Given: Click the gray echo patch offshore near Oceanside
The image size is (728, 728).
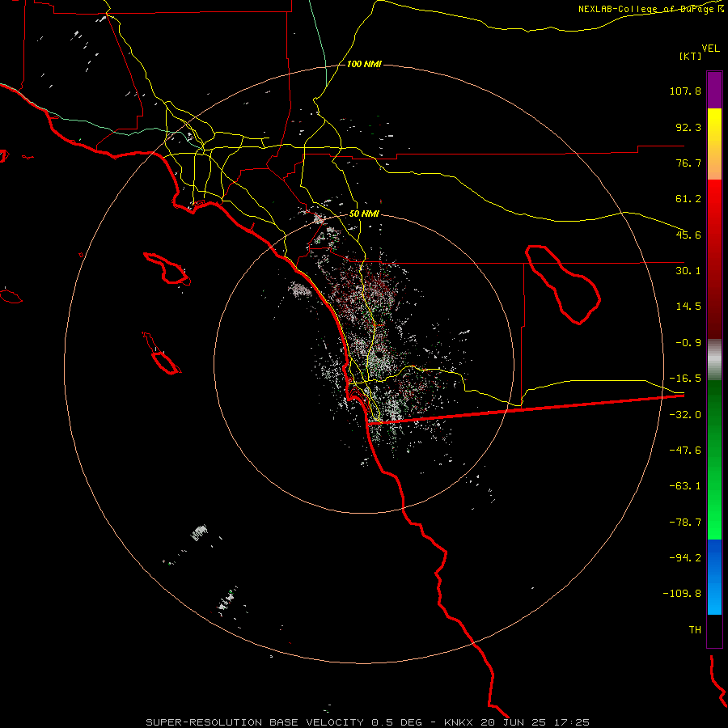Looking at the screenshot, I should click(300, 290).
